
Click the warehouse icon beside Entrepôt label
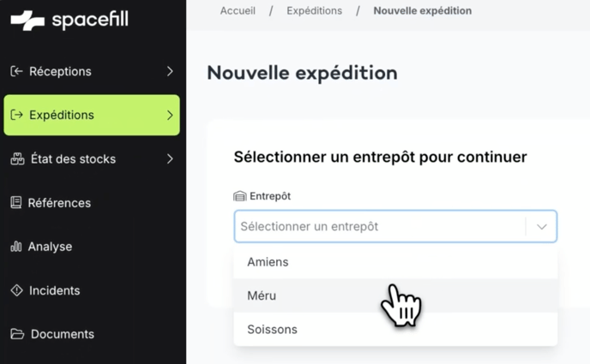click(240, 196)
